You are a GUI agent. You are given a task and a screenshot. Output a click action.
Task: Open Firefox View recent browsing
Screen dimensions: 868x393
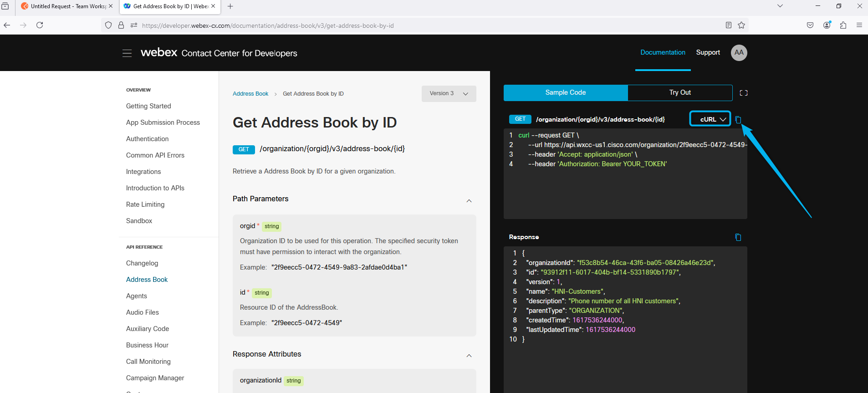5,6
